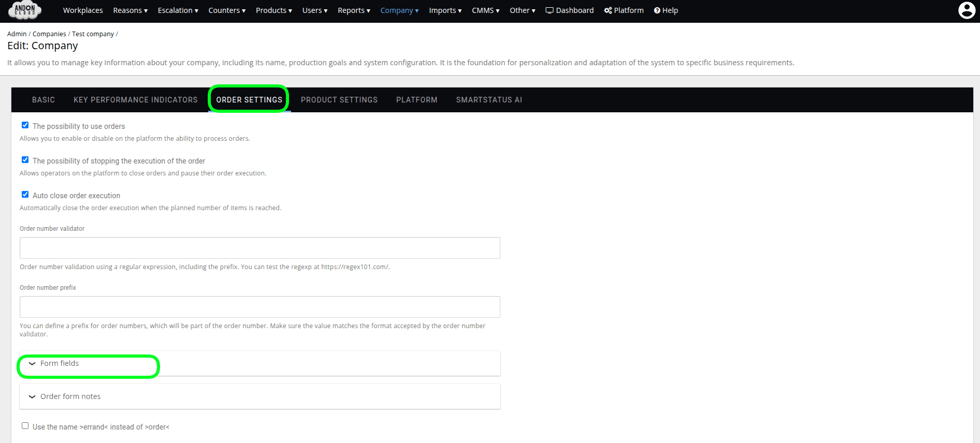The height and width of the screenshot is (443, 980).
Task: Toggle 'The possibility to use orders' checkbox
Action: coord(25,125)
